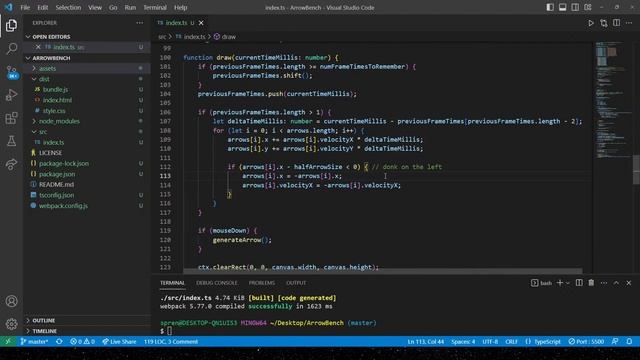Open the customize layout button
Image resolution: width=640 pixels, height=360 pixels.
588,7
